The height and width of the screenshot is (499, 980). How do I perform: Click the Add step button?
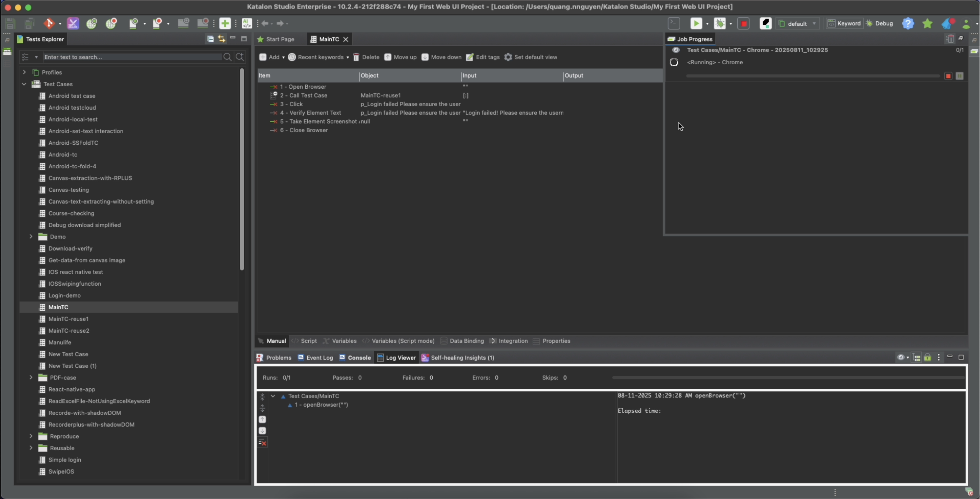click(x=269, y=57)
